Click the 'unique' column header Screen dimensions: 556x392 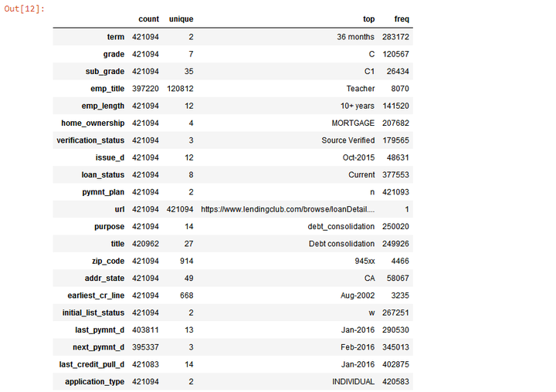(181, 19)
